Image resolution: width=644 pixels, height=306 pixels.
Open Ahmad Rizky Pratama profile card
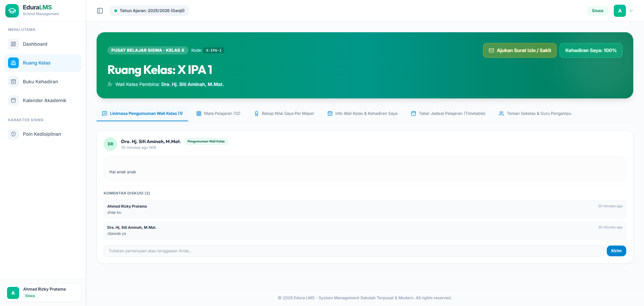point(43,293)
